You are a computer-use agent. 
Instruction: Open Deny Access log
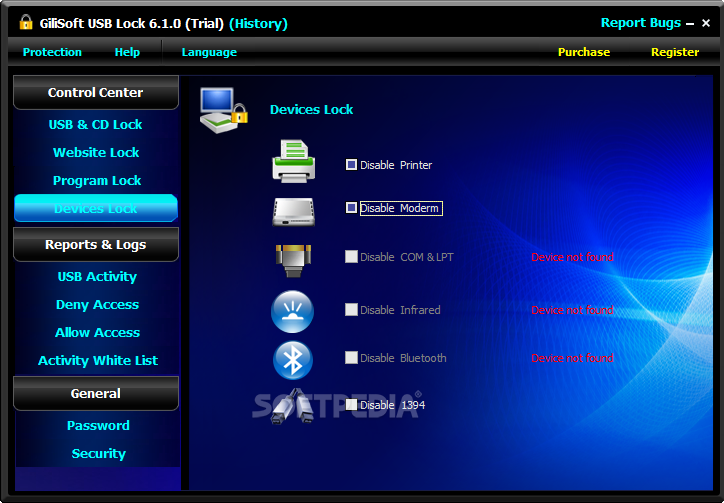(97, 305)
